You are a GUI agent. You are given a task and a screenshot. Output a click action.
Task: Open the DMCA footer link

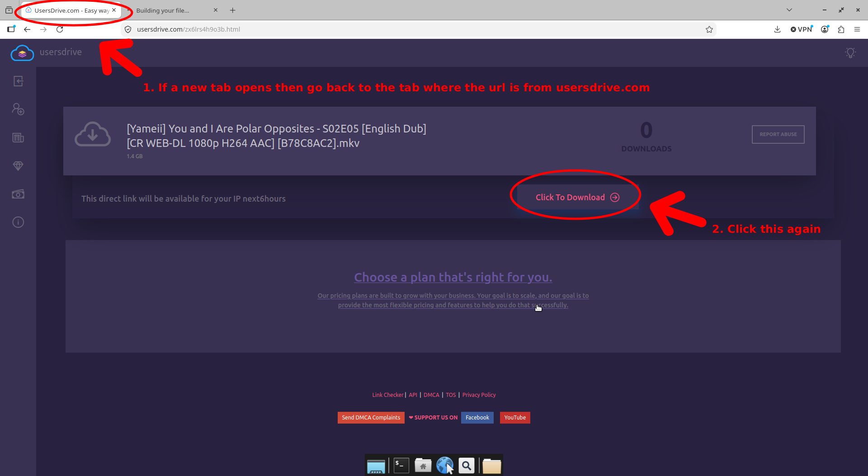click(431, 395)
